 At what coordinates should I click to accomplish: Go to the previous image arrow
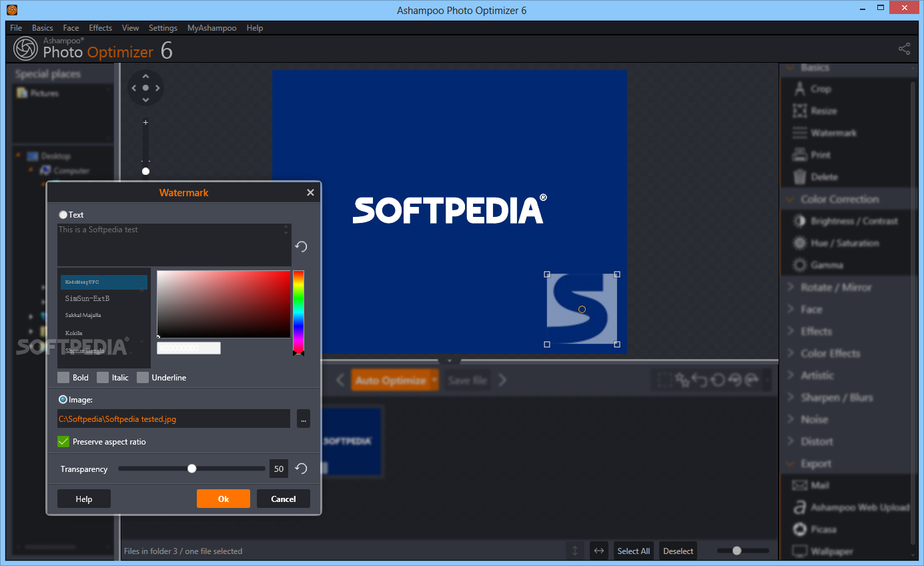point(340,380)
